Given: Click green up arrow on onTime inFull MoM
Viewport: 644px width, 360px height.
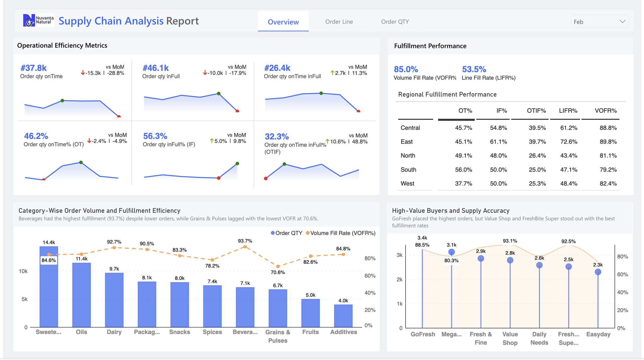Looking at the screenshot, I should pyautogui.click(x=332, y=73).
